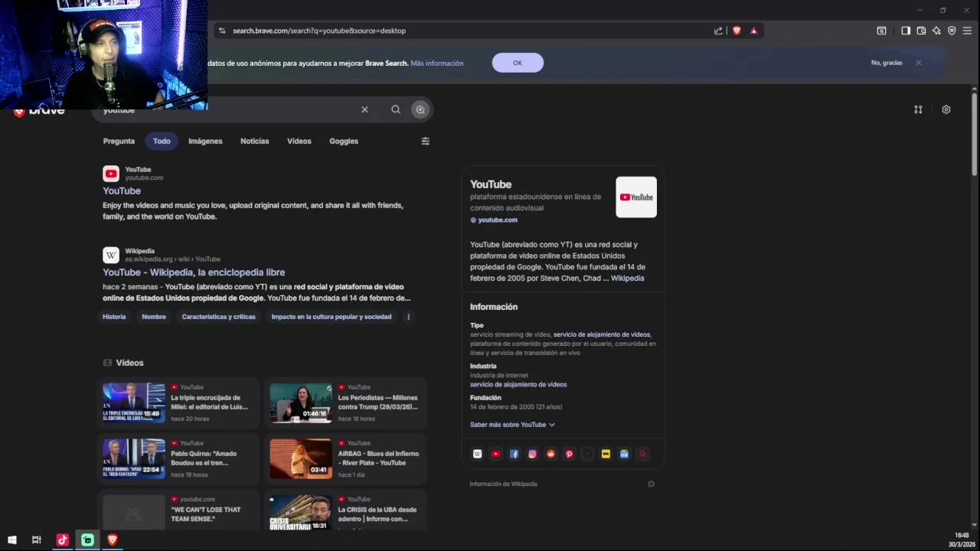Open Brave Shields lion icon

coord(737,31)
